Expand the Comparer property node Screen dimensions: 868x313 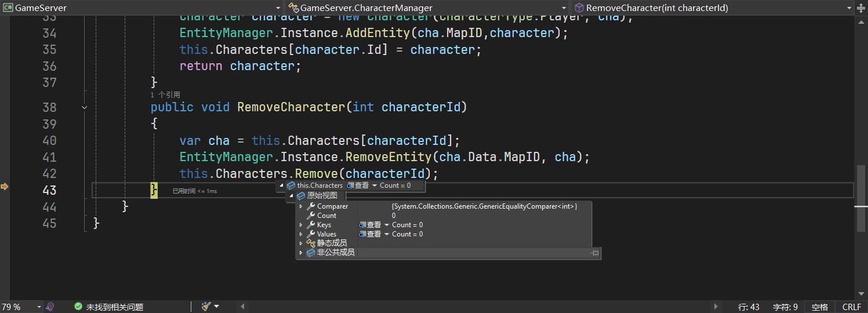300,206
